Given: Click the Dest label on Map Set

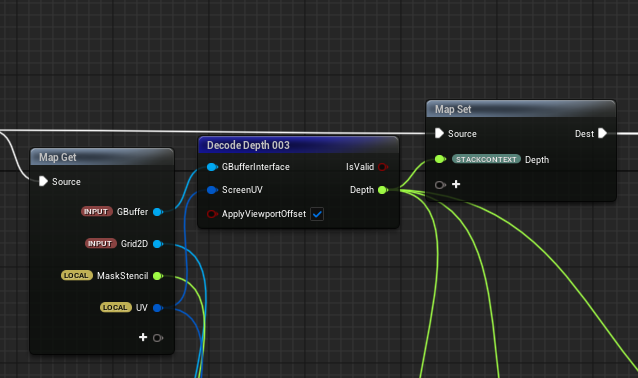Looking at the screenshot, I should coord(584,134).
